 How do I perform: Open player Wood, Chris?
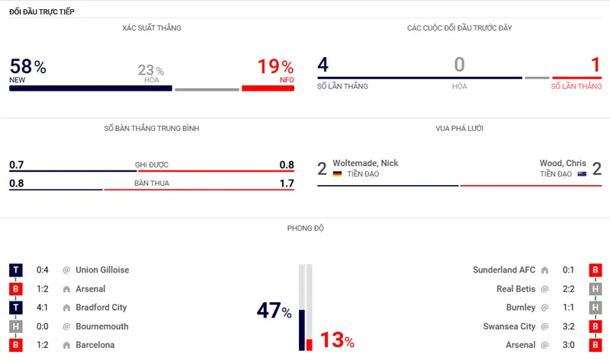tap(563, 163)
